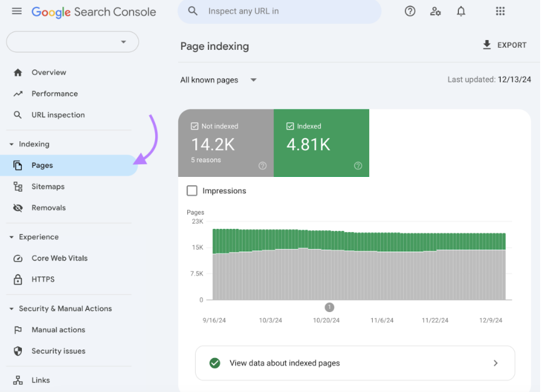Click the 23K axis label
This screenshot has height=392, width=545.
[x=198, y=222]
